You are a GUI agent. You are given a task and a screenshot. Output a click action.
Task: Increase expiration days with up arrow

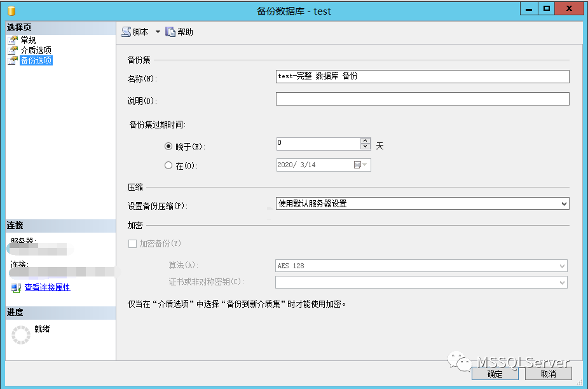(x=366, y=140)
